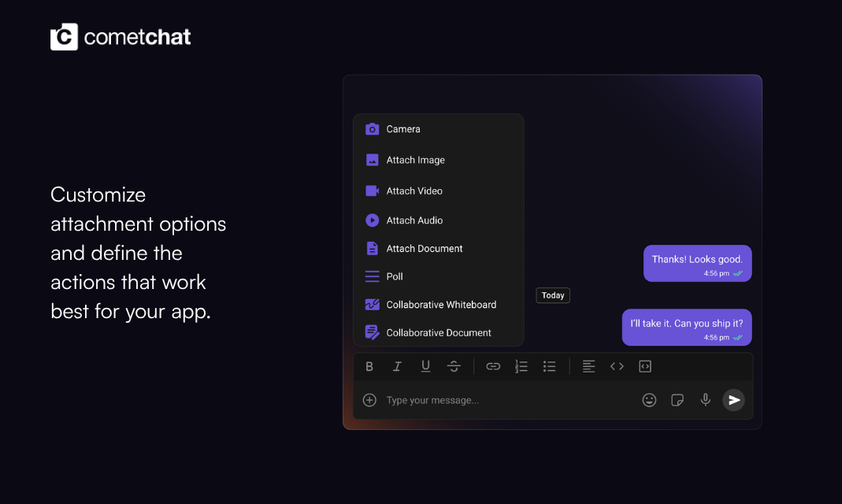Click the CometChat logo
Screen dimensions: 842x504
click(120, 35)
